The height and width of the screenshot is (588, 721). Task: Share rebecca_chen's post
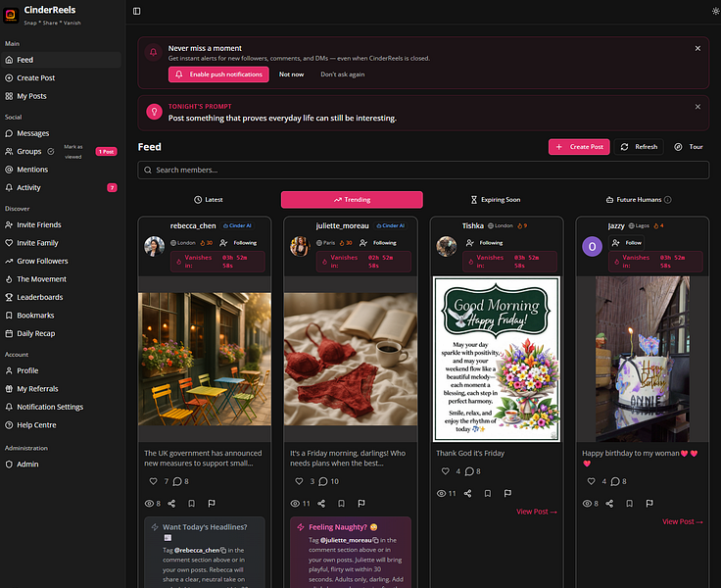171,504
